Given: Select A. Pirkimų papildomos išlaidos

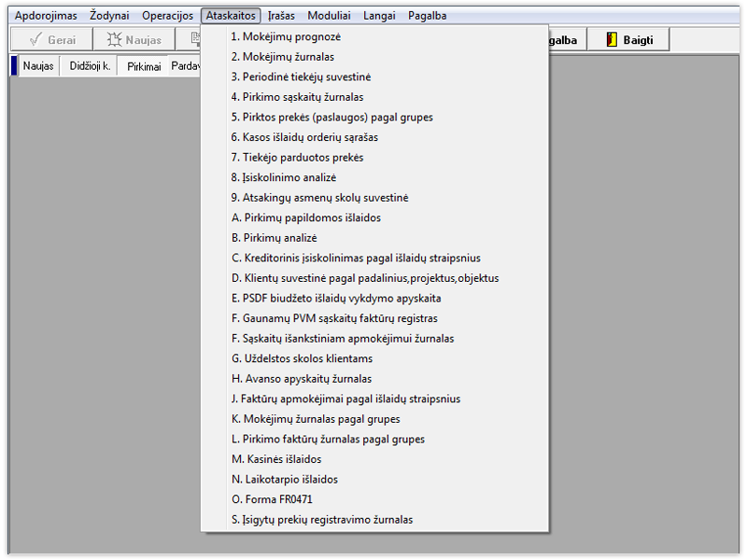Looking at the screenshot, I should tap(374, 217).
